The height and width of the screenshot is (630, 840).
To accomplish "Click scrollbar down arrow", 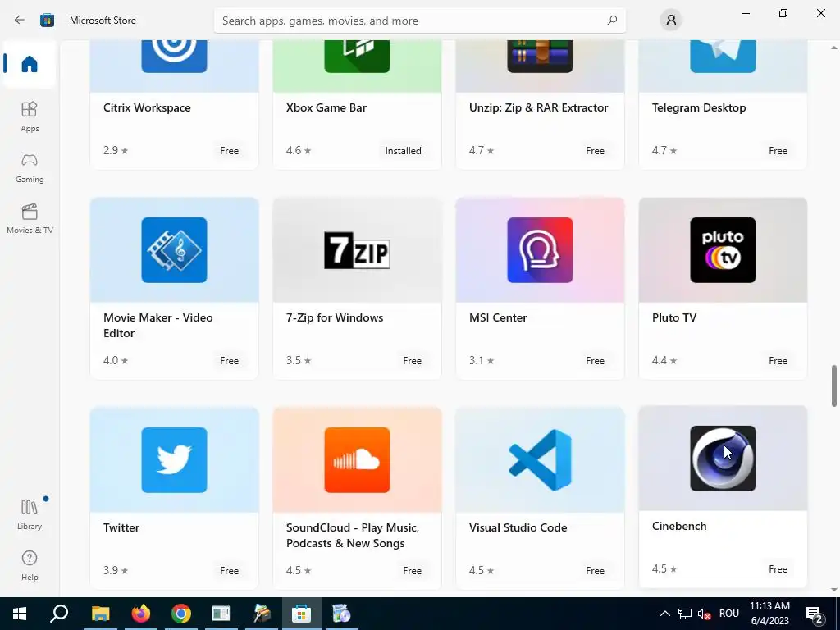I will (834, 590).
